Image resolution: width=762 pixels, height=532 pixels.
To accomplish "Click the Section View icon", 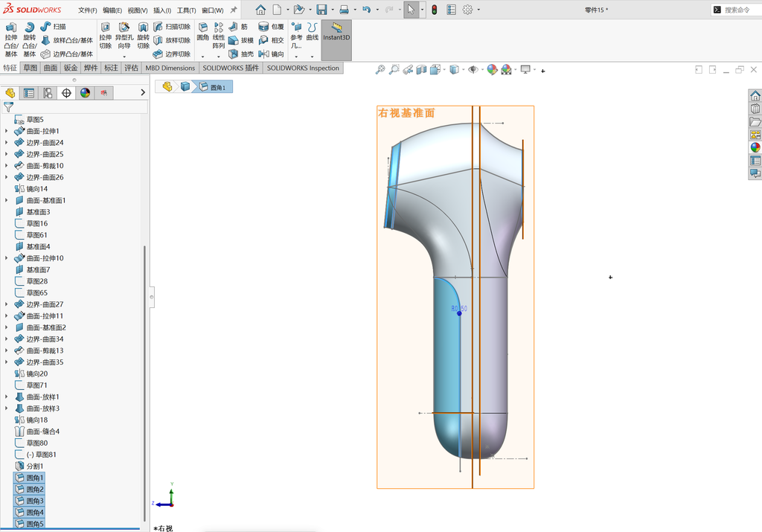I will 421,70.
